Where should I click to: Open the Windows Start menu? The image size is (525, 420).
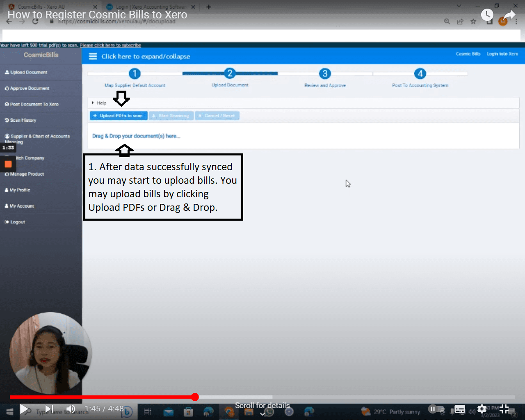coord(10,411)
